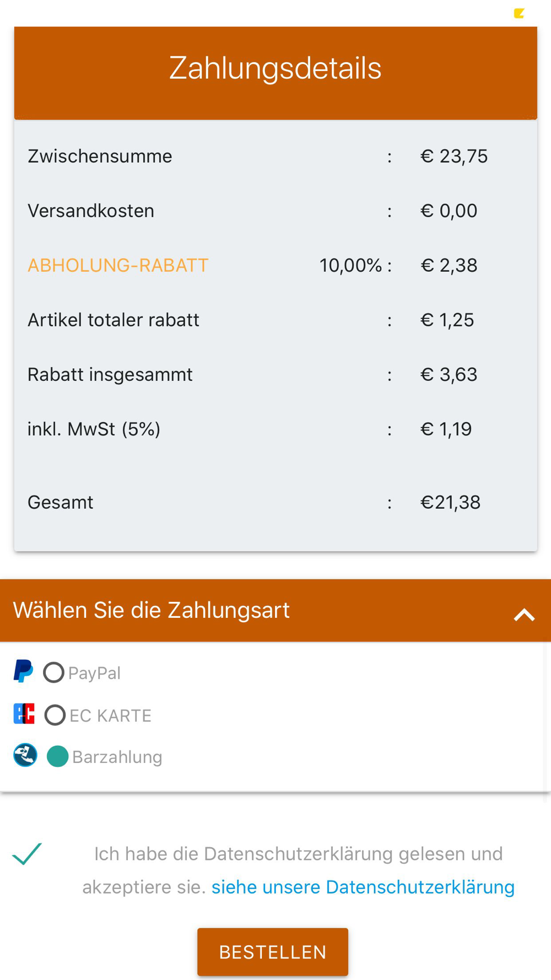Click the EC KARTE text label

pos(110,715)
